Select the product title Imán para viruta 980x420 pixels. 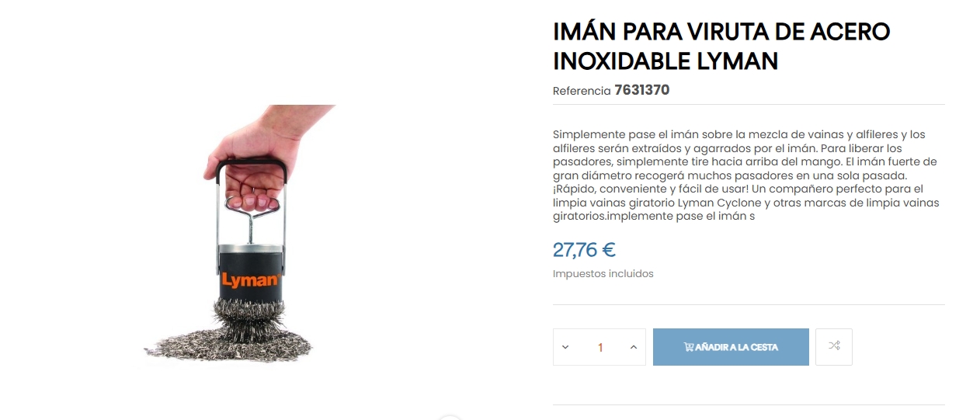point(721,46)
